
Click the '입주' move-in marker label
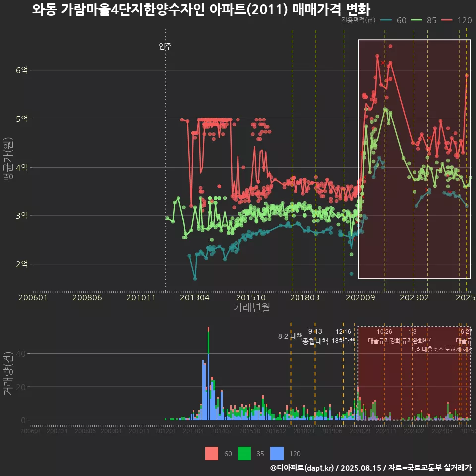point(165,46)
